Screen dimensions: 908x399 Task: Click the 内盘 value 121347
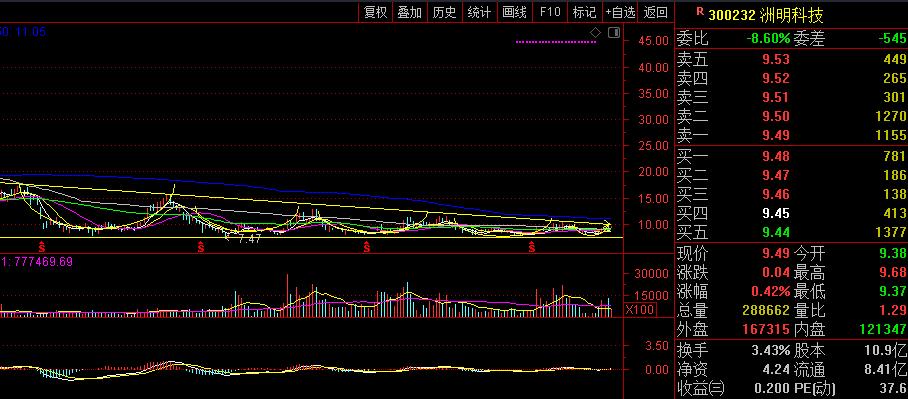pyautogui.click(x=883, y=330)
